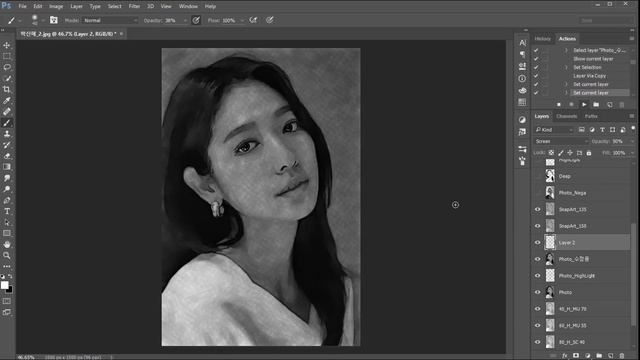Expand the Set Selection action step
The image size is (640, 360).
pos(566,67)
